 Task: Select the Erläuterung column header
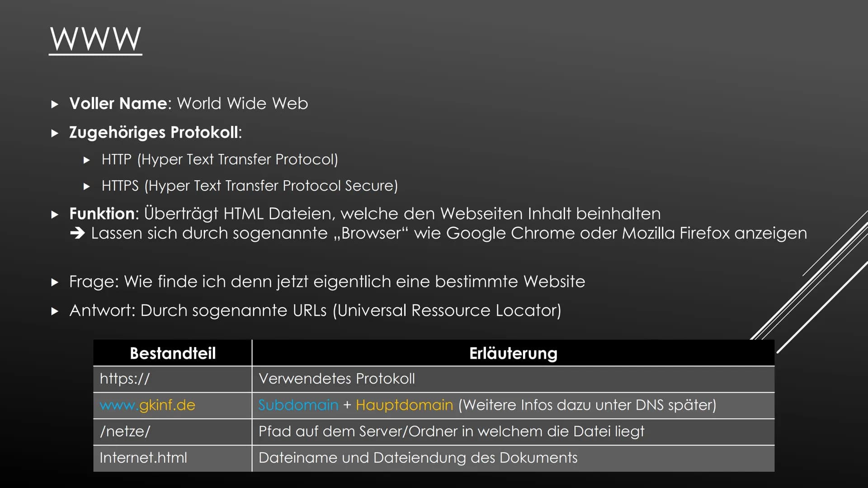click(x=513, y=353)
